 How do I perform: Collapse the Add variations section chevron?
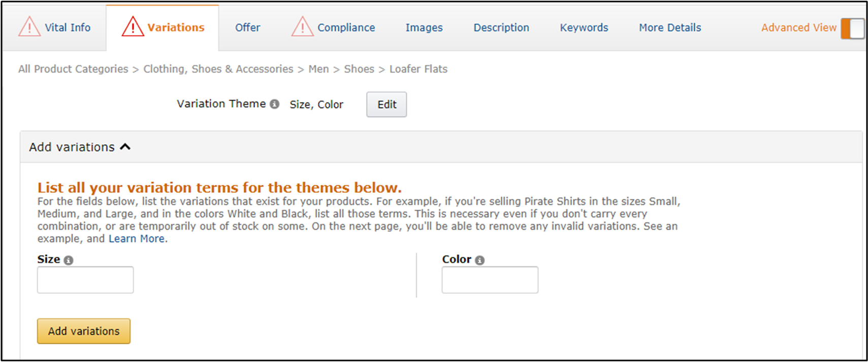click(x=125, y=147)
